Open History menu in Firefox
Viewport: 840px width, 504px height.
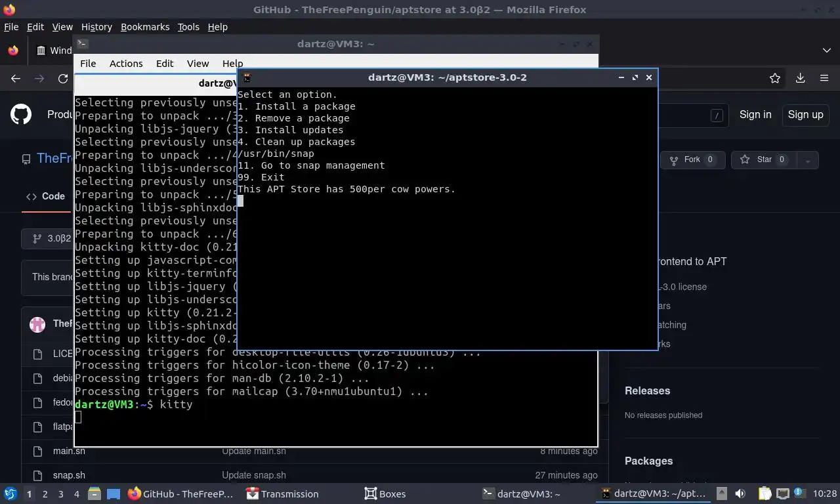click(96, 27)
